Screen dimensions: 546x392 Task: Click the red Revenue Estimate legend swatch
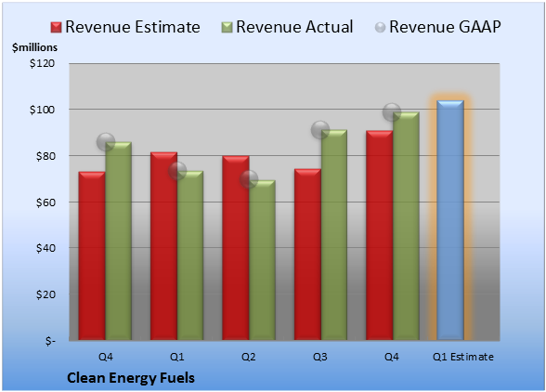point(56,28)
